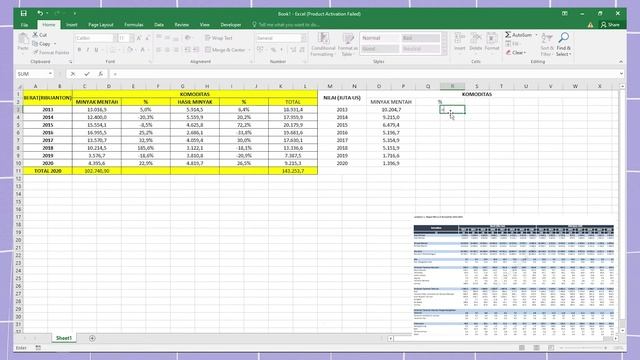Click the Paste clipboard icon
640x360 pixels.
coord(23,40)
